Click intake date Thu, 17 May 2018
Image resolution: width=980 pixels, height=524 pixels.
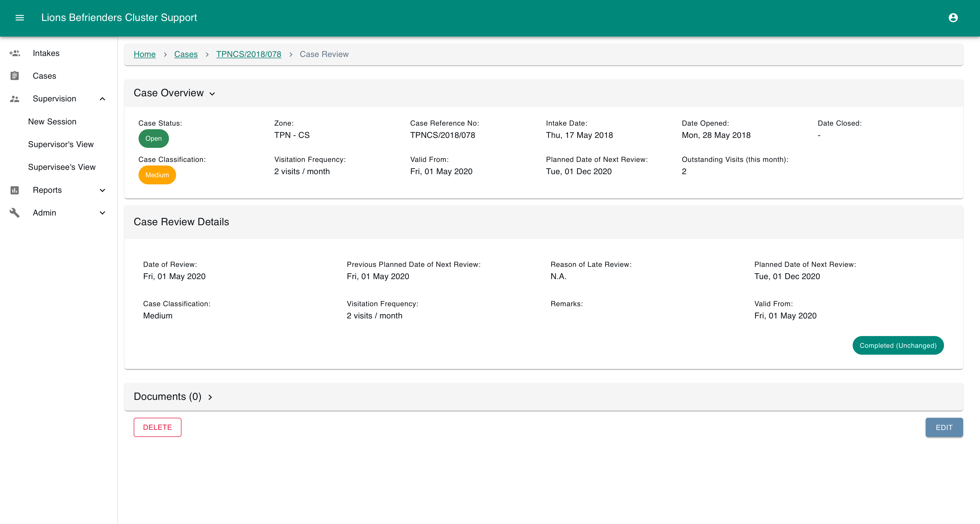pyautogui.click(x=579, y=135)
